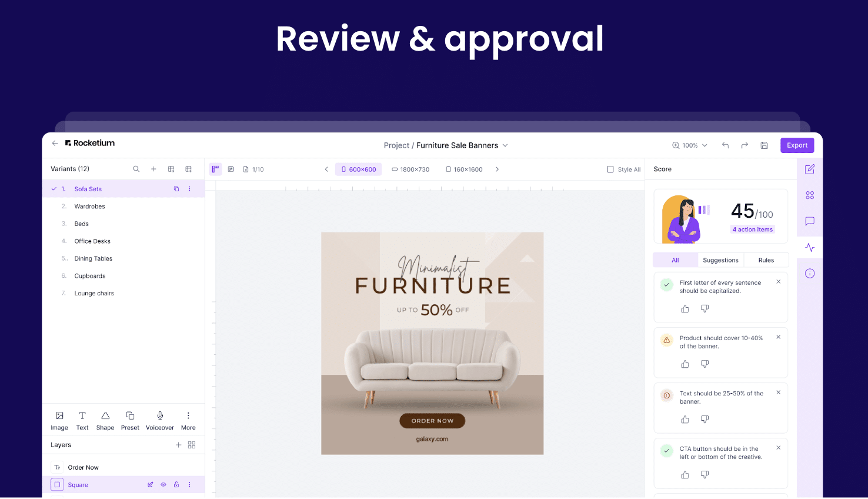The image size is (868, 499).
Task: Thumbs up the capitalization rule
Action: click(x=685, y=309)
